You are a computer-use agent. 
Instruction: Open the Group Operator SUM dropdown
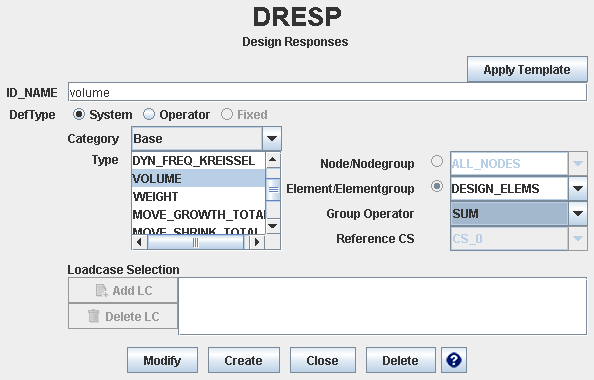coord(578,214)
